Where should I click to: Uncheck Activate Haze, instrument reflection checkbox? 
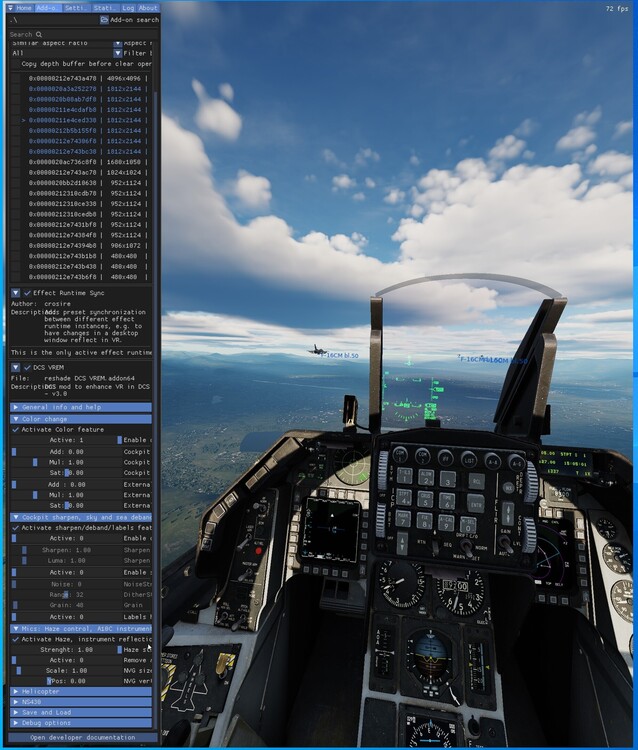16,639
